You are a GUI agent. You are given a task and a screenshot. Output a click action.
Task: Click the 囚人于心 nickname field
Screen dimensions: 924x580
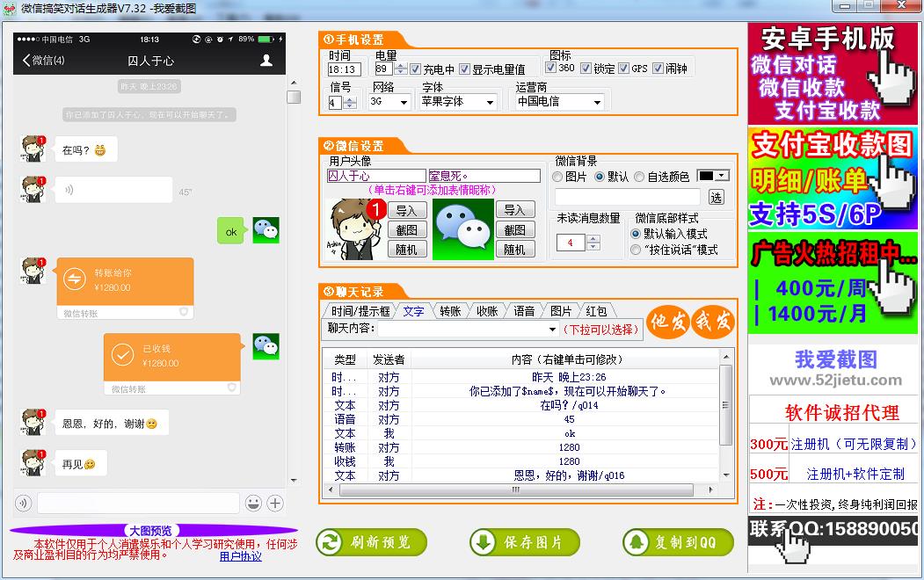pyautogui.click(x=376, y=176)
